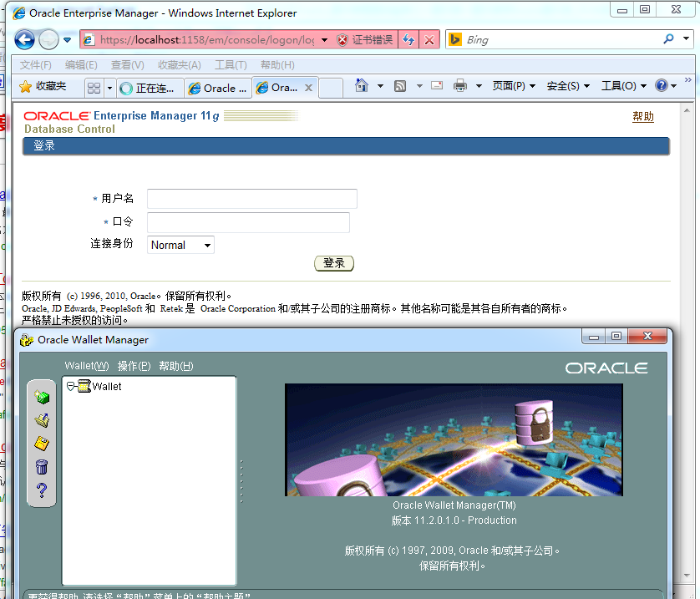Open the 操作(P) menu in Wallet Manager

pos(134,366)
